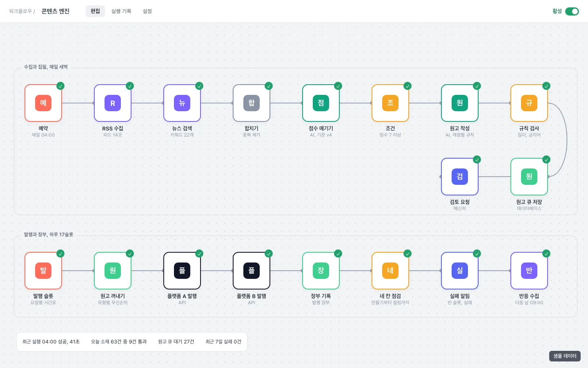Select the 조건 condition node
The height and width of the screenshot is (368, 588).
pos(390,103)
